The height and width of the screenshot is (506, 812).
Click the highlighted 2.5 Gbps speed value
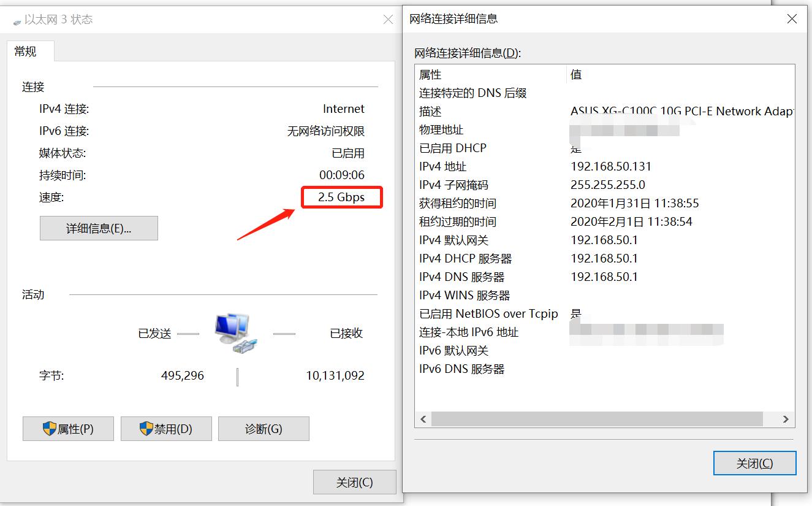pos(342,197)
